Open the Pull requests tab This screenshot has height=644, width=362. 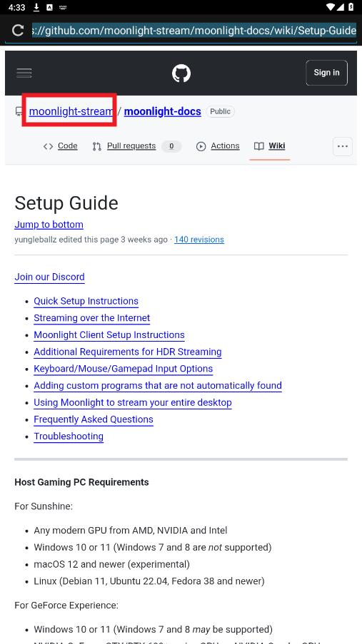click(x=131, y=145)
